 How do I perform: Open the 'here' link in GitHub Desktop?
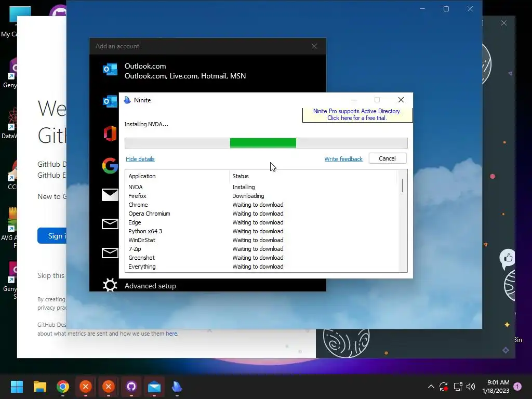click(171, 334)
